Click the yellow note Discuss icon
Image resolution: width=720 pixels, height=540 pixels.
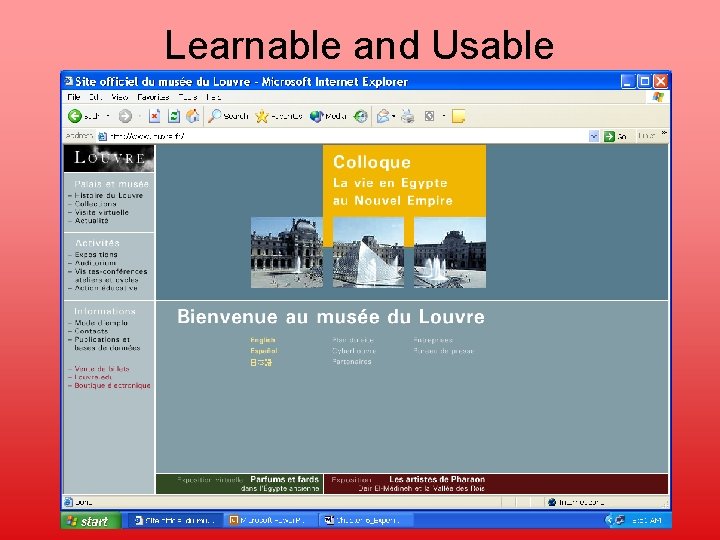(x=458, y=116)
